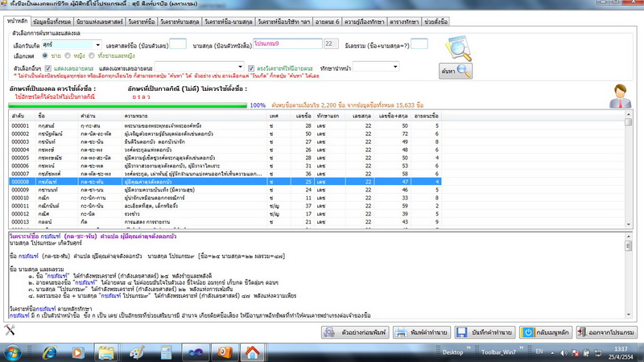Screen dimensions: 644x362
Task: Select ทั้งชายและหญิง both genders radio
Action: point(92,56)
